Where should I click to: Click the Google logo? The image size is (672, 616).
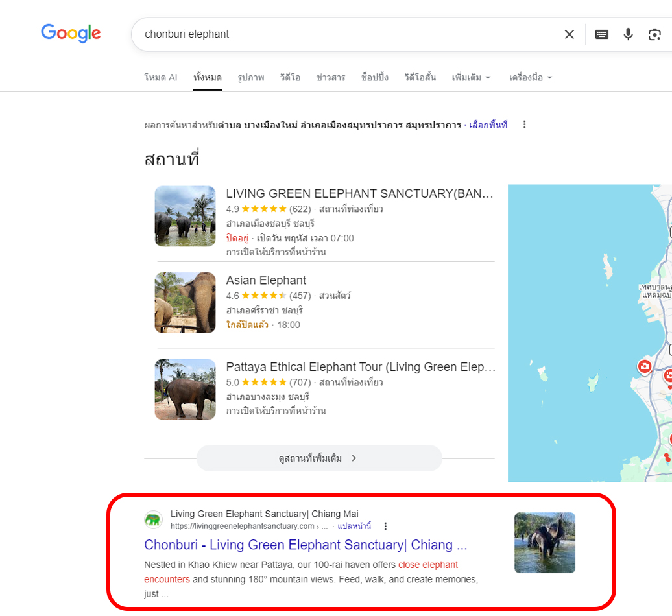pyautogui.click(x=71, y=33)
